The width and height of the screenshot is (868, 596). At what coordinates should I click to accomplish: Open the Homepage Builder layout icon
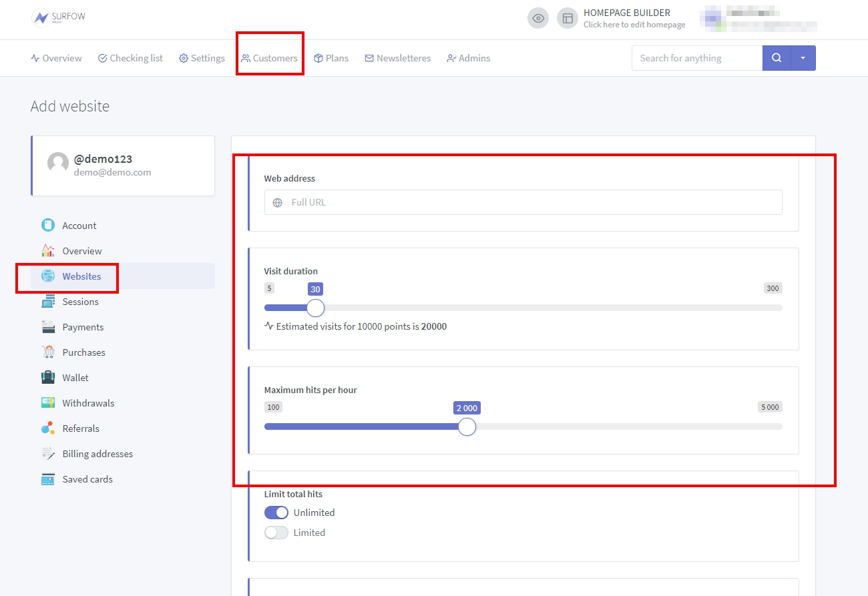(567, 18)
